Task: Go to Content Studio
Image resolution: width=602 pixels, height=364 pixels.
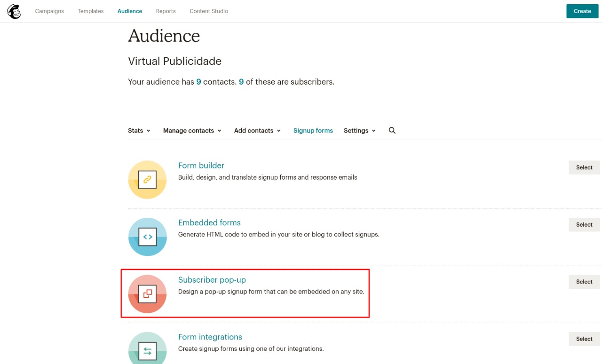Action: (x=208, y=11)
